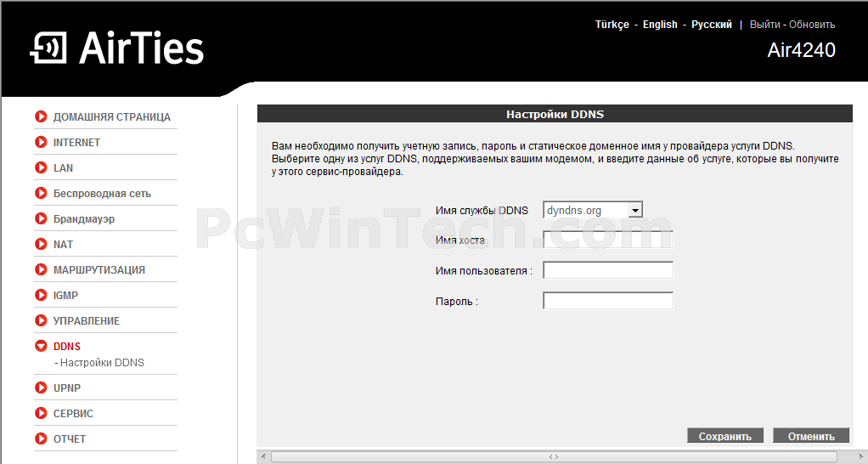Click the red arrow icon beside LAN
The width and height of the screenshot is (868, 464).
pyautogui.click(x=41, y=167)
